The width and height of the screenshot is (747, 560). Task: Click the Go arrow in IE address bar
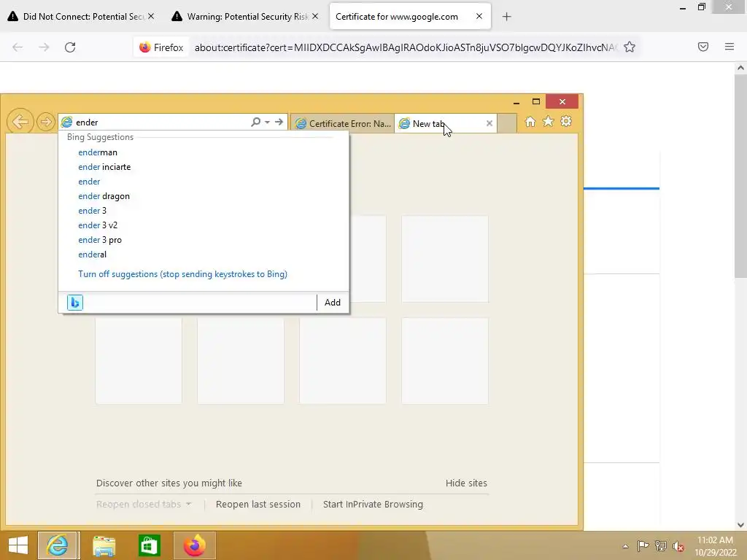click(279, 122)
